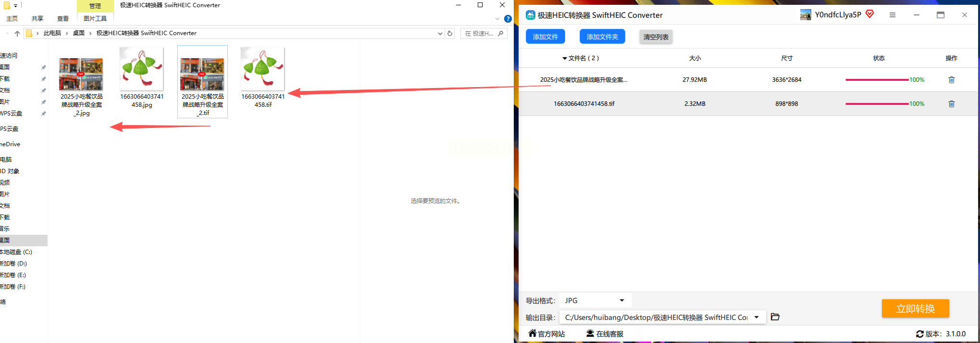Delete the 1663066403741458.tif row with trash icon

coord(951,104)
